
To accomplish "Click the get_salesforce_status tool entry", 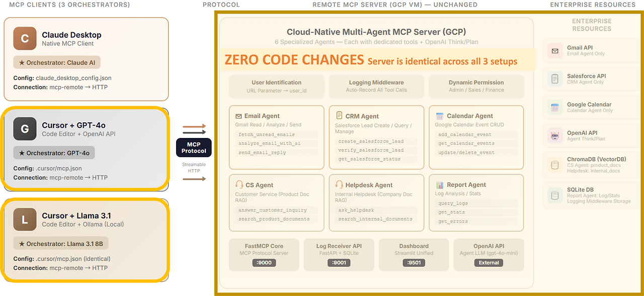I will 377,159.
